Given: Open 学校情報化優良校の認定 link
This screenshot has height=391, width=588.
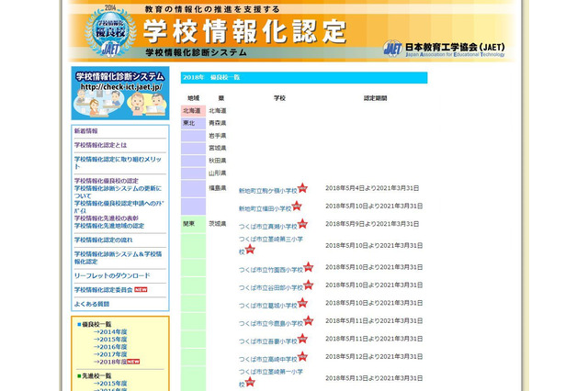Looking at the screenshot, I should tap(107, 181).
